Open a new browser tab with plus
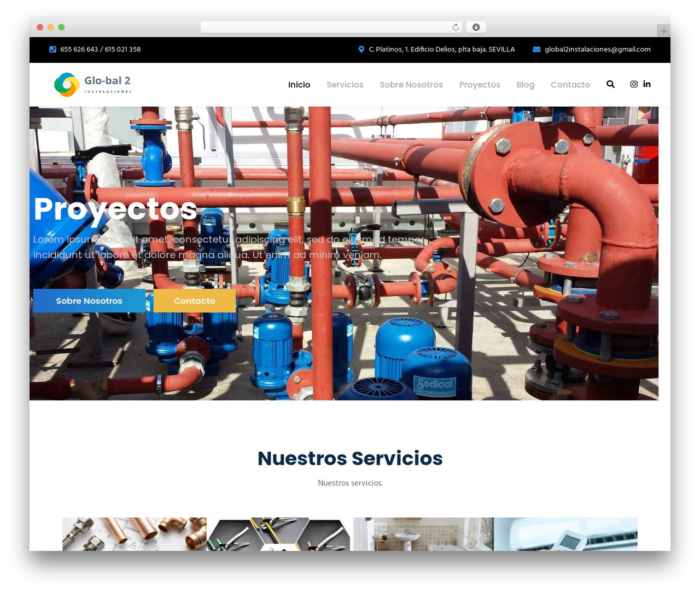 [x=663, y=31]
